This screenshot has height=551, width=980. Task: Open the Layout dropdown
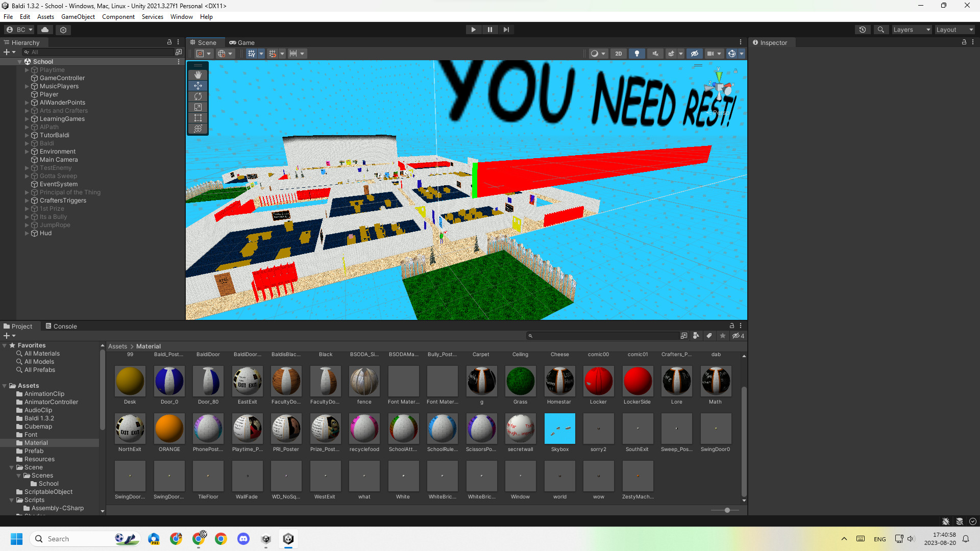click(954, 30)
